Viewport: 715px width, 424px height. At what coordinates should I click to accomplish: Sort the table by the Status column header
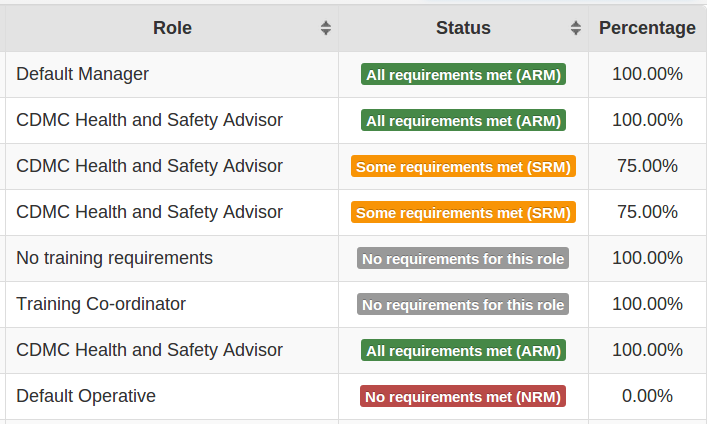[463, 28]
